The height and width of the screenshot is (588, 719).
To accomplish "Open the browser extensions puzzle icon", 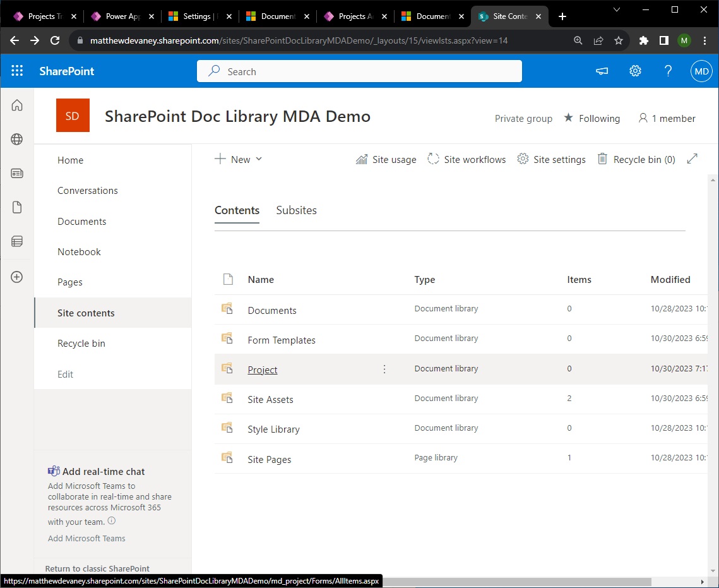I will coord(643,40).
